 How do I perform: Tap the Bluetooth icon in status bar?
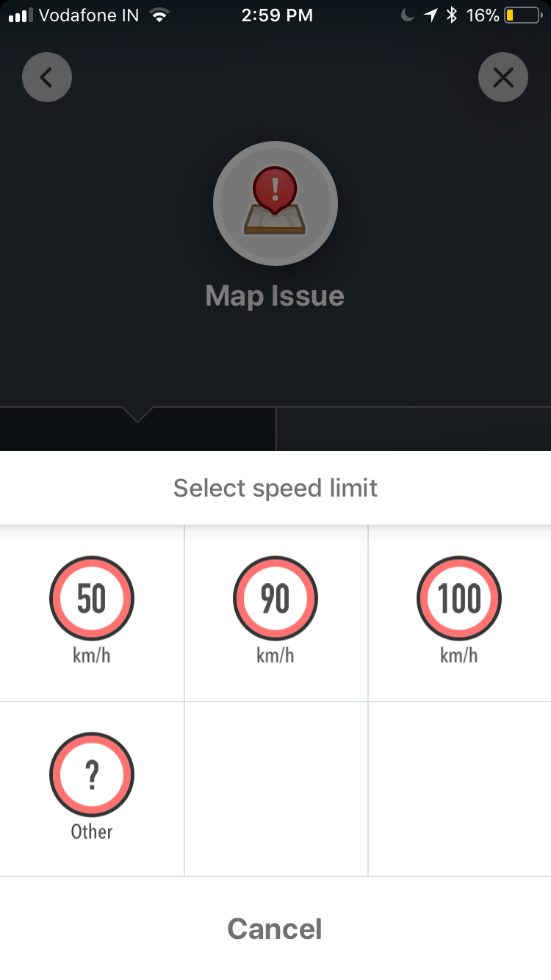pos(453,15)
